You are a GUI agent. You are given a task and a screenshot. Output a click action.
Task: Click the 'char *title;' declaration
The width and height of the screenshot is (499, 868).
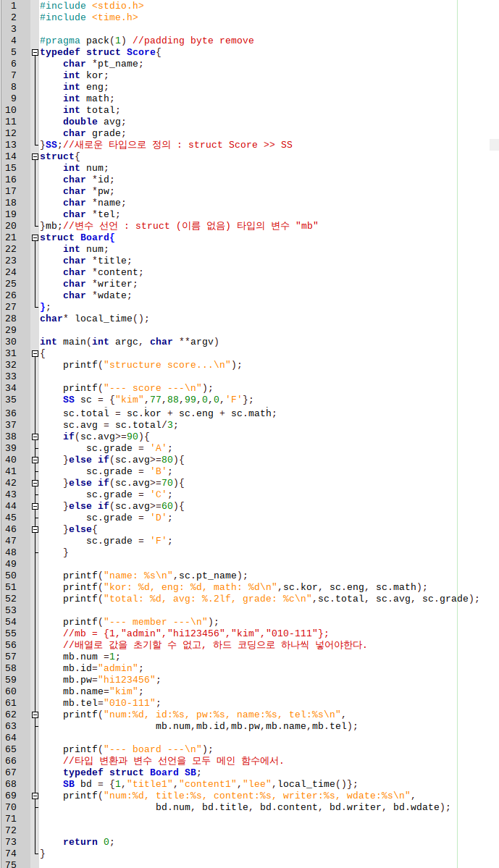pos(98,261)
